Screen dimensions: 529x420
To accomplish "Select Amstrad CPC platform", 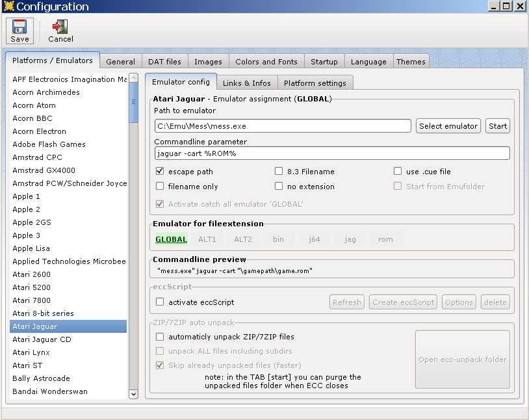I will [68, 157].
